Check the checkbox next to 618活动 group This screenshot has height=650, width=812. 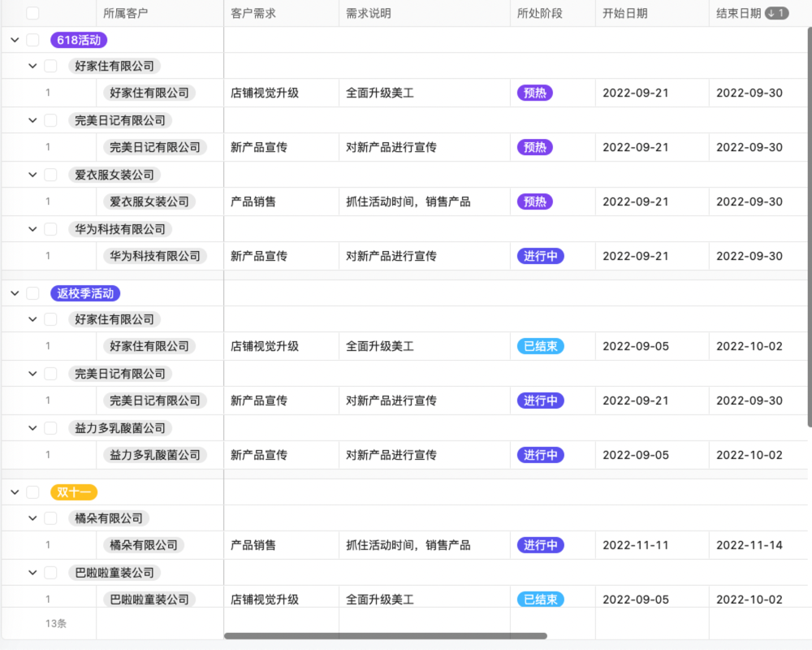(x=32, y=39)
